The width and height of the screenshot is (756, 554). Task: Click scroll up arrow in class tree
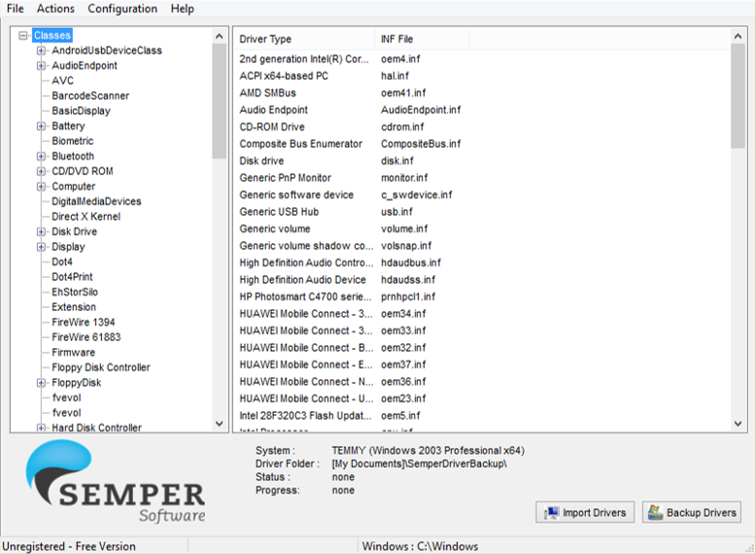(x=220, y=36)
